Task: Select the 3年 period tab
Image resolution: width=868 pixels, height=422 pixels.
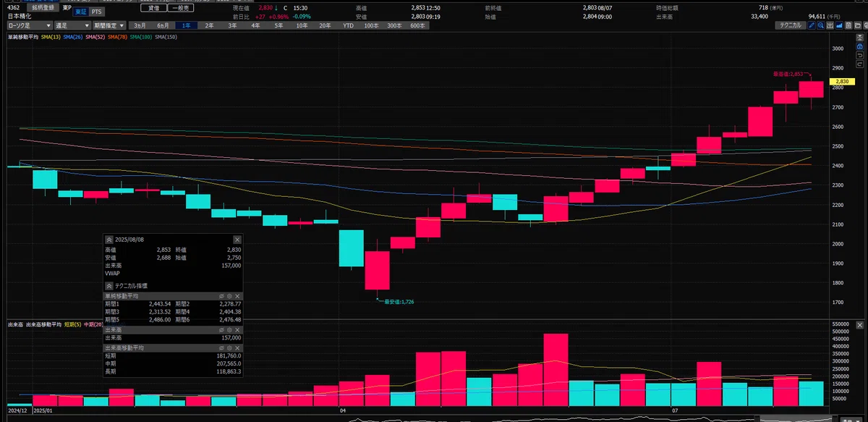Action: click(232, 25)
